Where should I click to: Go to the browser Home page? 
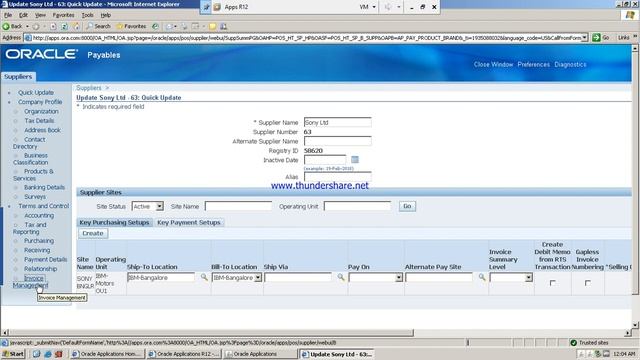click(76, 26)
